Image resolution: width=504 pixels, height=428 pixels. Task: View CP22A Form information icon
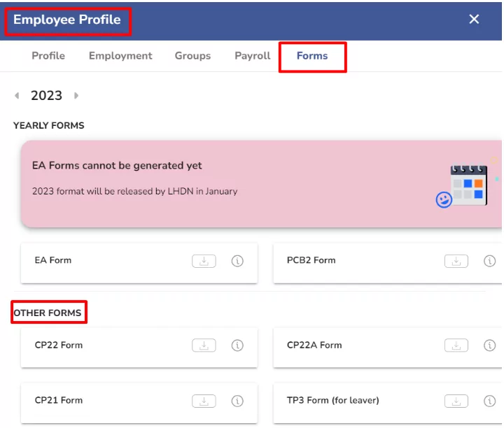489,345
